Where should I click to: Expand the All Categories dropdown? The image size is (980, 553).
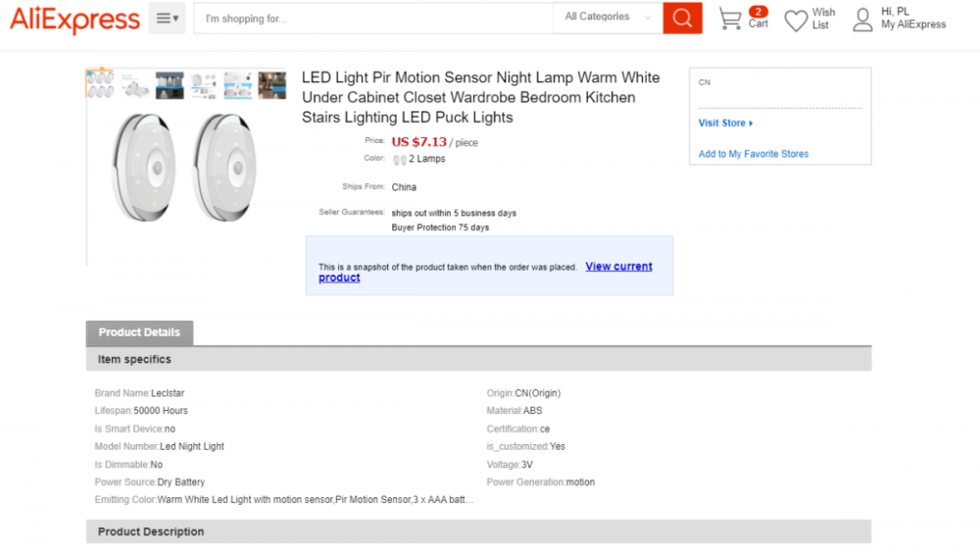pyautogui.click(x=608, y=17)
